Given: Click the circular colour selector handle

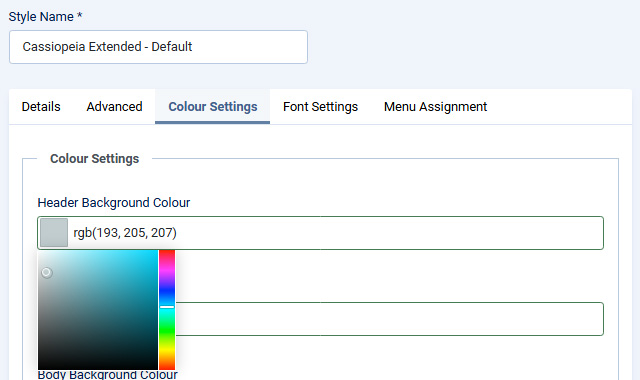Looking at the screenshot, I should [47, 273].
